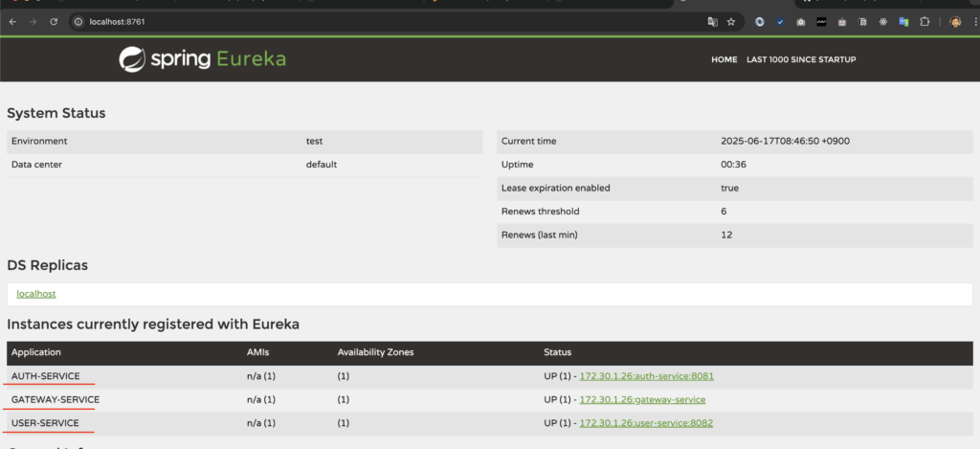Open the Google Translate extension icon
Image resolution: width=980 pixels, height=449 pixels.
coord(903,22)
